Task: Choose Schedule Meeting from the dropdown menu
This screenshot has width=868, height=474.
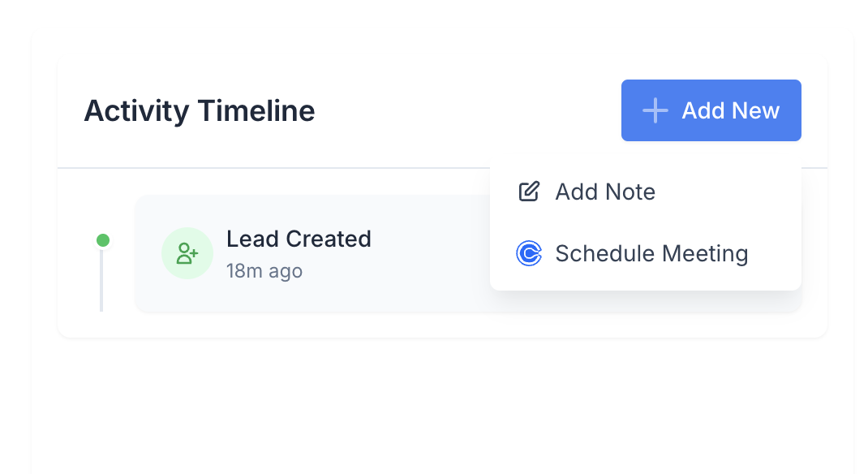Action: [646, 253]
